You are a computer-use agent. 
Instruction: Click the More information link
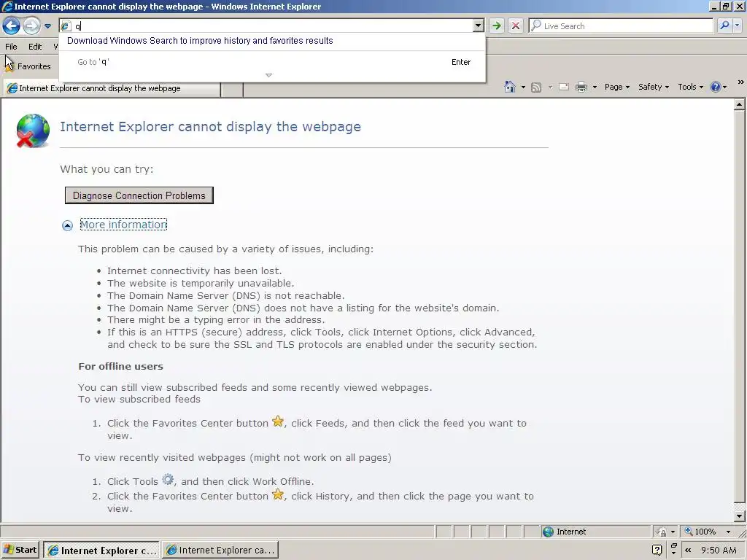(123, 225)
